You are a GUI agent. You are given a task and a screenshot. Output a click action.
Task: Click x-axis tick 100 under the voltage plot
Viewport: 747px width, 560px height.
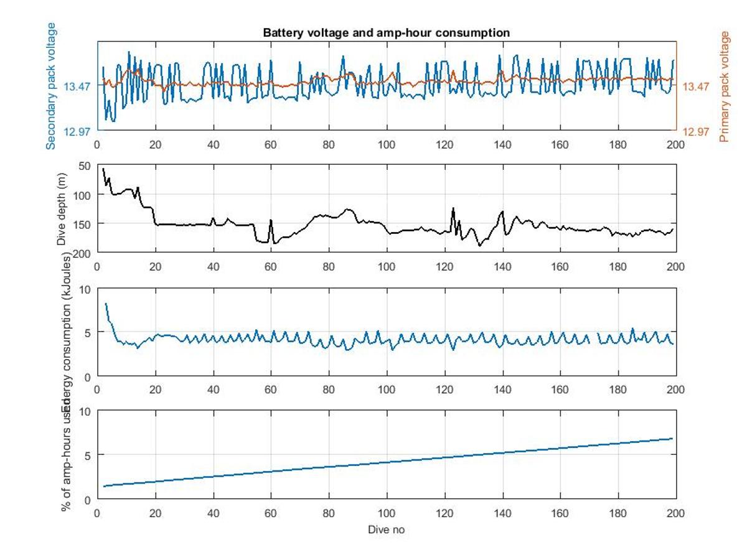pyautogui.click(x=387, y=144)
